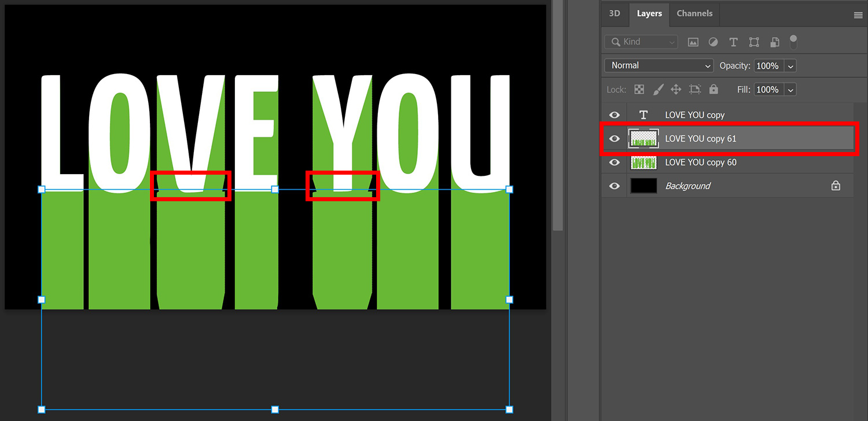Switch to the Channels tab
Viewport: 868px width, 421px height.
pos(694,13)
